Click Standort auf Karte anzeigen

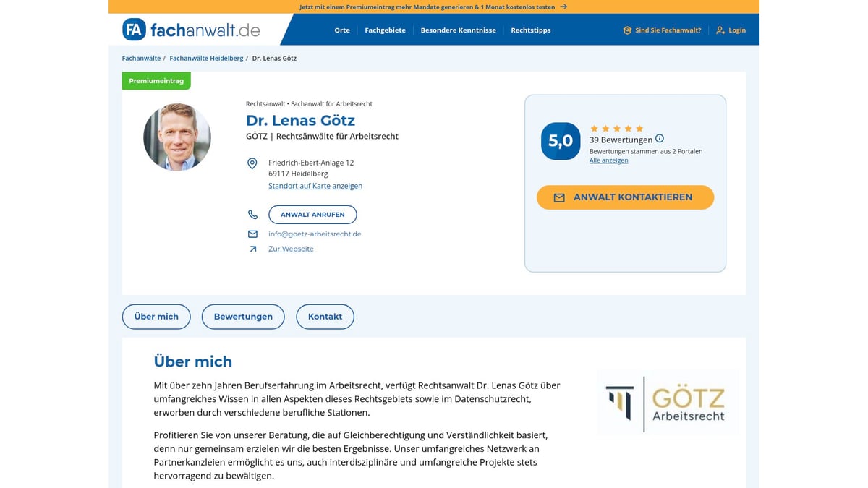coord(315,186)
